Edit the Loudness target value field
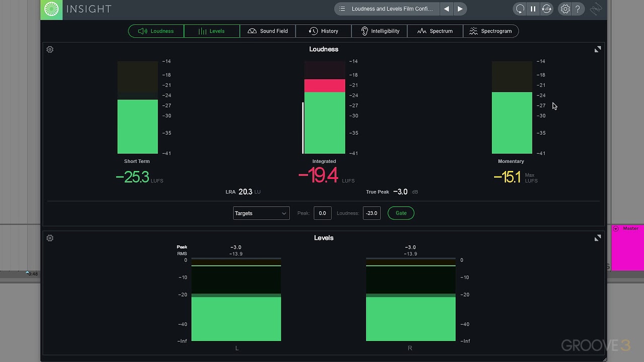 (372, 213)
